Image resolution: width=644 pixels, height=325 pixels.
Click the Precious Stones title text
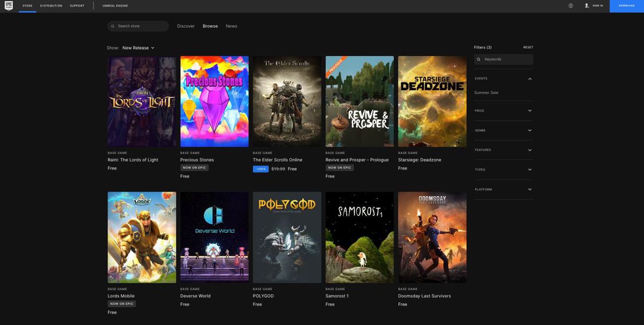197,160
